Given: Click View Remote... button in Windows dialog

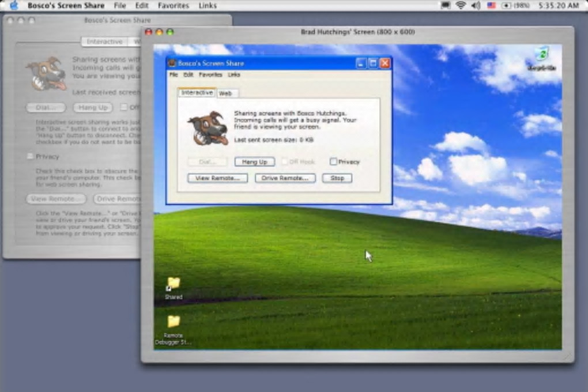Looking at the screenshot, I should tap(217, 178).
